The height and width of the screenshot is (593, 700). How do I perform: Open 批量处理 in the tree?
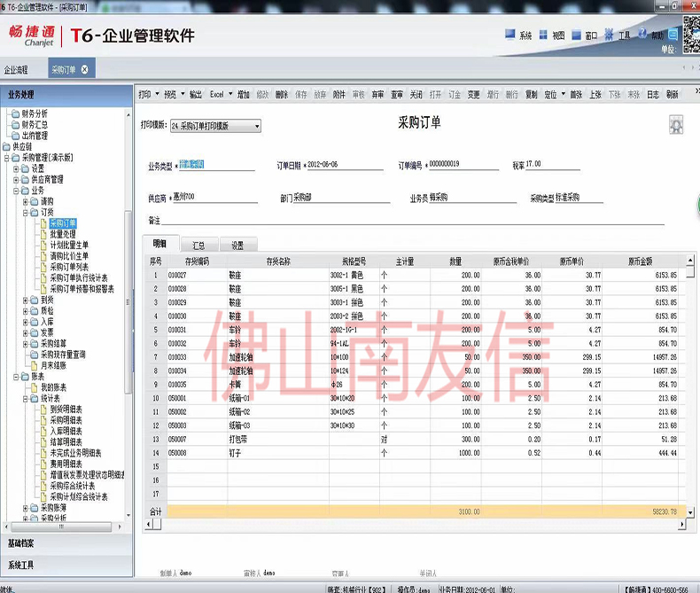click(x=58, y=234)
